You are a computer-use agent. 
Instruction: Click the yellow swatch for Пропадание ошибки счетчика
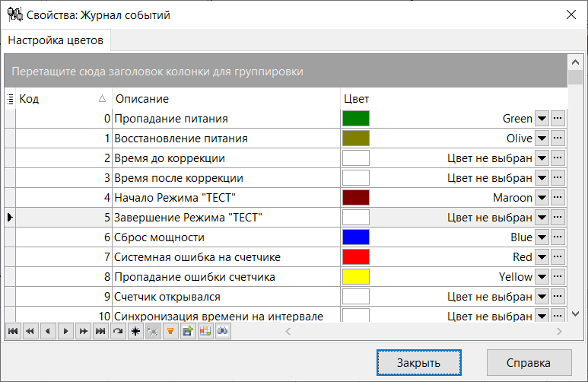[x=356, y=277]
